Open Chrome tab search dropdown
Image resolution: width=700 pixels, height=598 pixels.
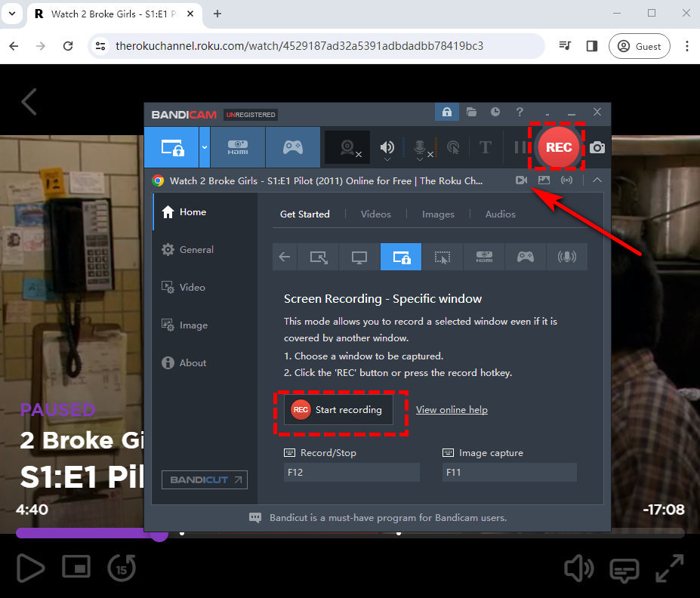(x=13, y=14)
